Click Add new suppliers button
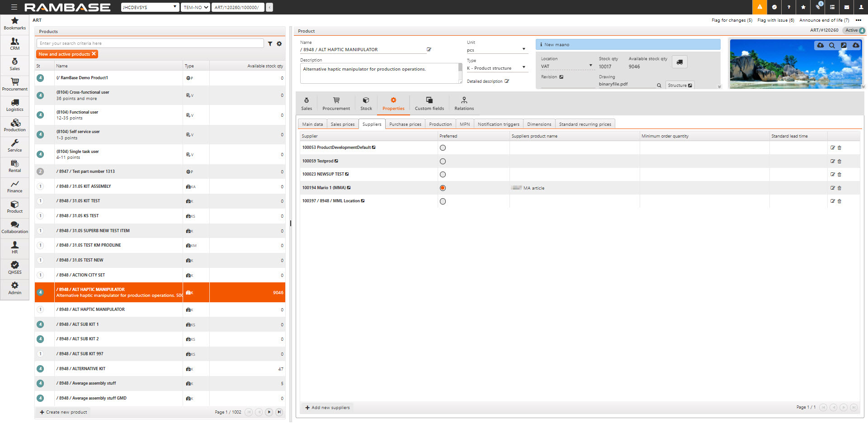 (x=328, y=408)
